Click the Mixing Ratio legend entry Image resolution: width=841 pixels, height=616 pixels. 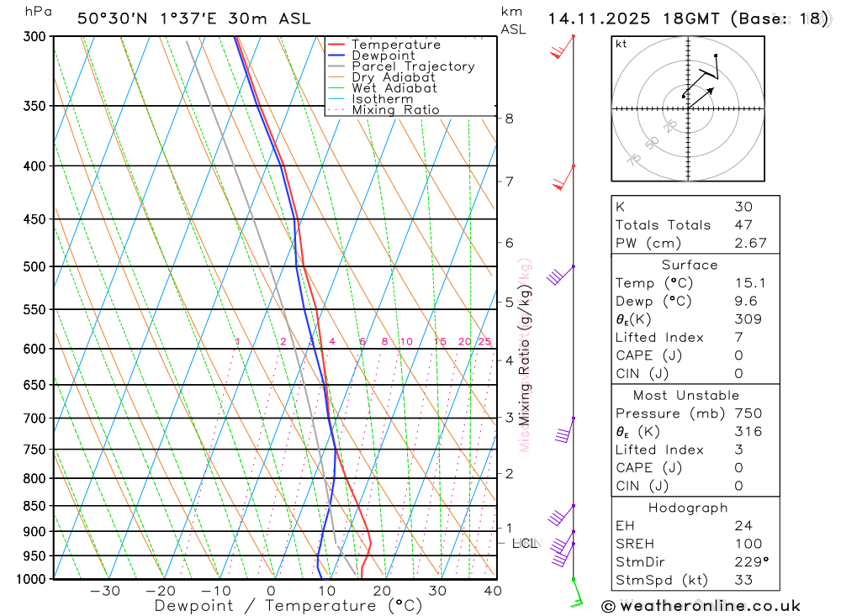coord(383,110)
